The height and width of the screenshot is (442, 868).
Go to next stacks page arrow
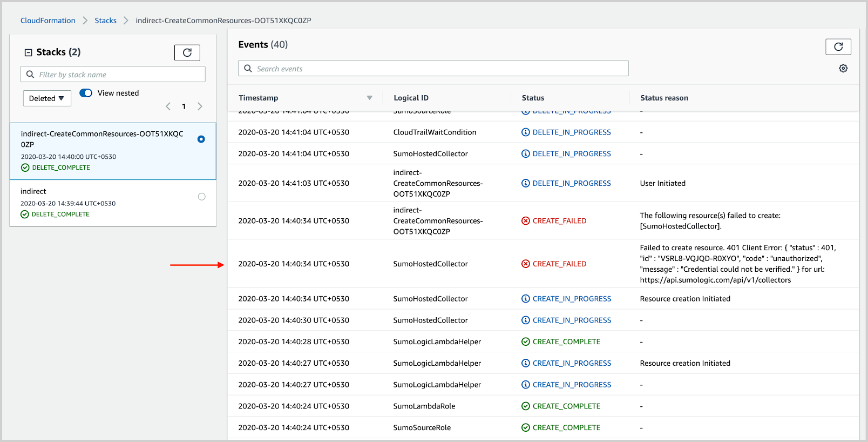(x=200, y=106)
